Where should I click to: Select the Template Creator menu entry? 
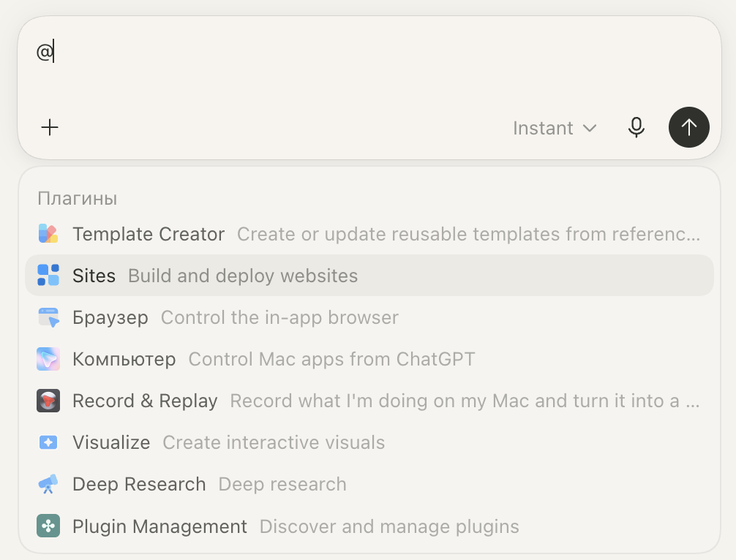click(369, 233)
